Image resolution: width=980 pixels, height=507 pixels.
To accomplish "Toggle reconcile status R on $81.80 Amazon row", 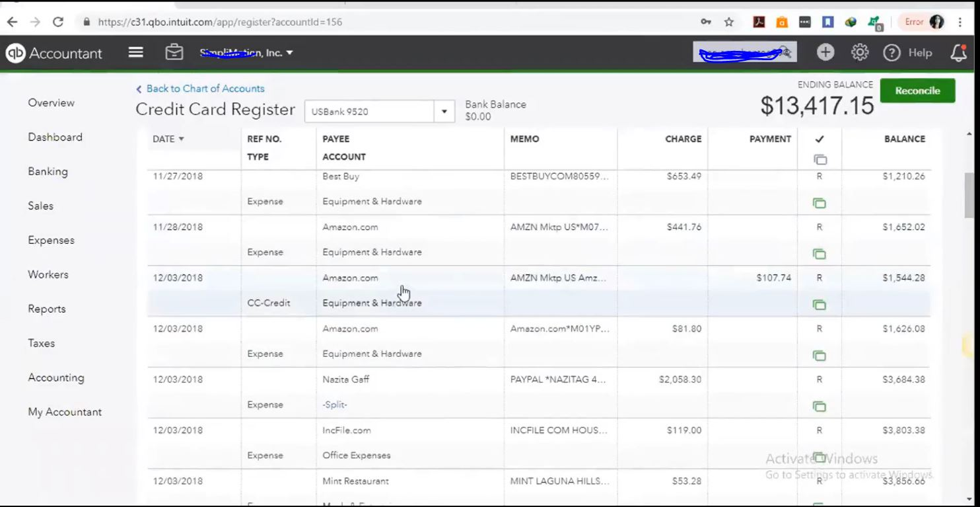I will pos(820,329).
